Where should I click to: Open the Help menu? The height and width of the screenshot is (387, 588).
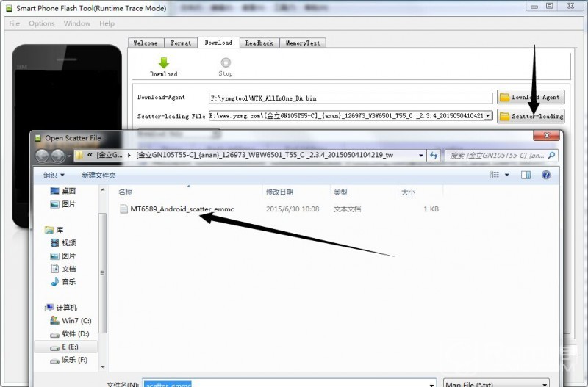107,23
